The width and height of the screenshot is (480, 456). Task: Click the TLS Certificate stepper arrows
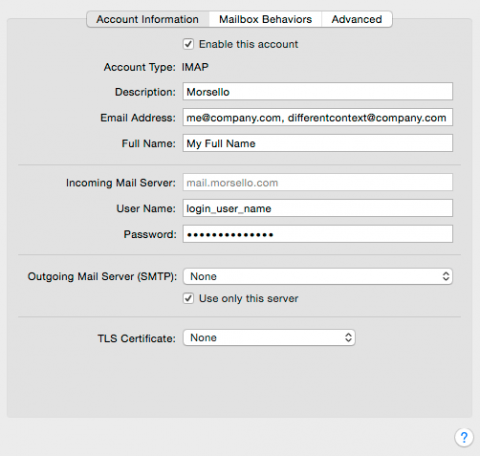pos(348,337)
